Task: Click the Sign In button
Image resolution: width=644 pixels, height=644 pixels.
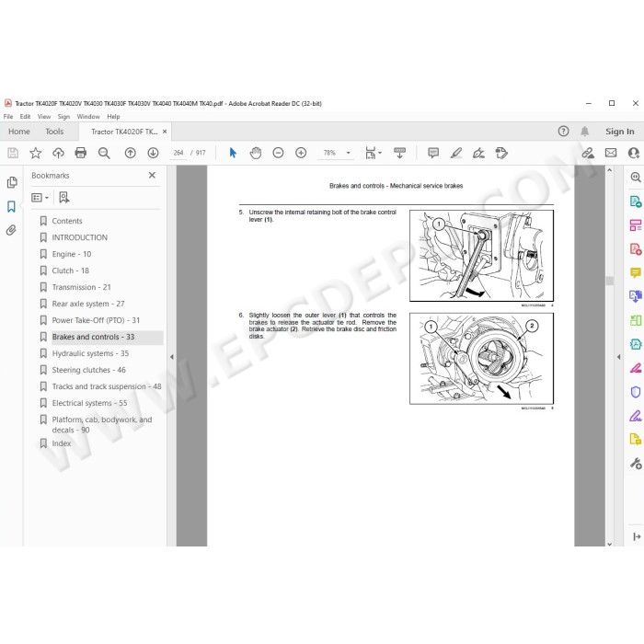Action: 620,132
